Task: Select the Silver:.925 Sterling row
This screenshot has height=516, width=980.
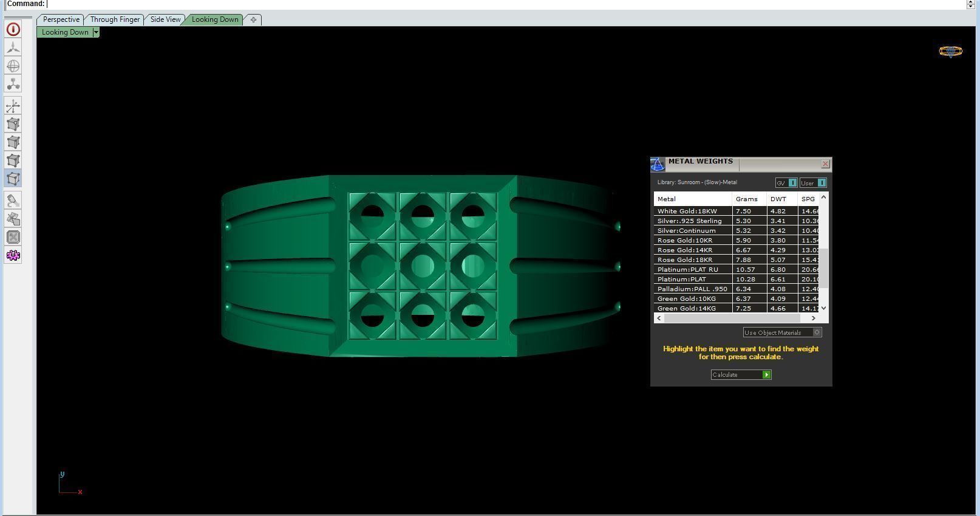Action: click(737, 221)
